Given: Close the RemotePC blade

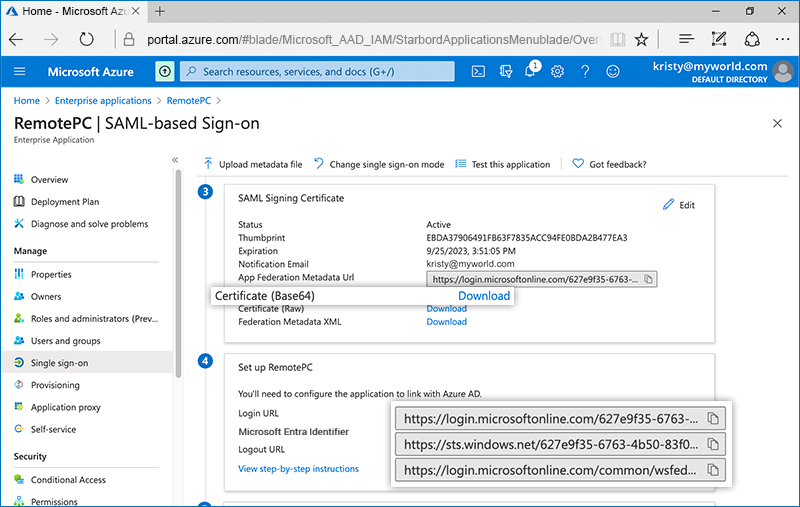Looking at the screenshot, I should (x=778, y=123).
